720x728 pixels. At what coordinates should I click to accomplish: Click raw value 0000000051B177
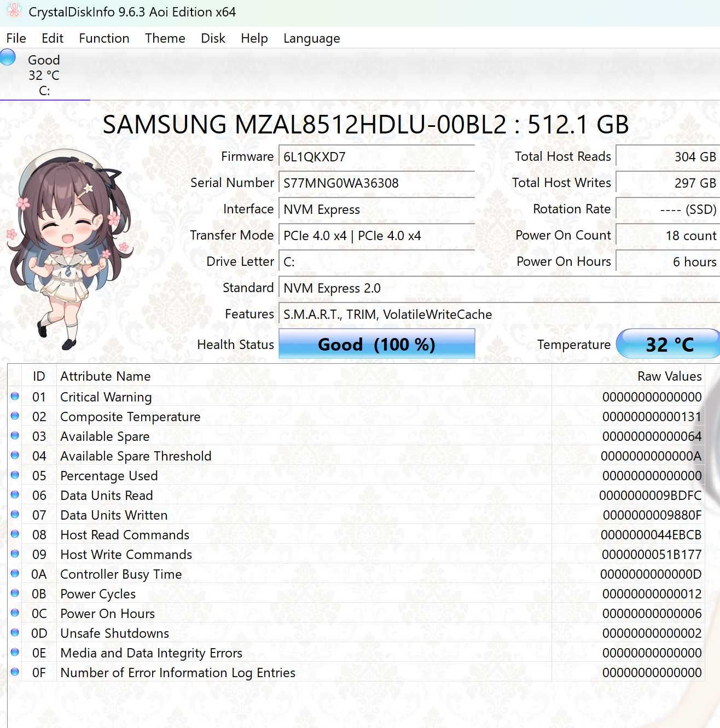652,555
